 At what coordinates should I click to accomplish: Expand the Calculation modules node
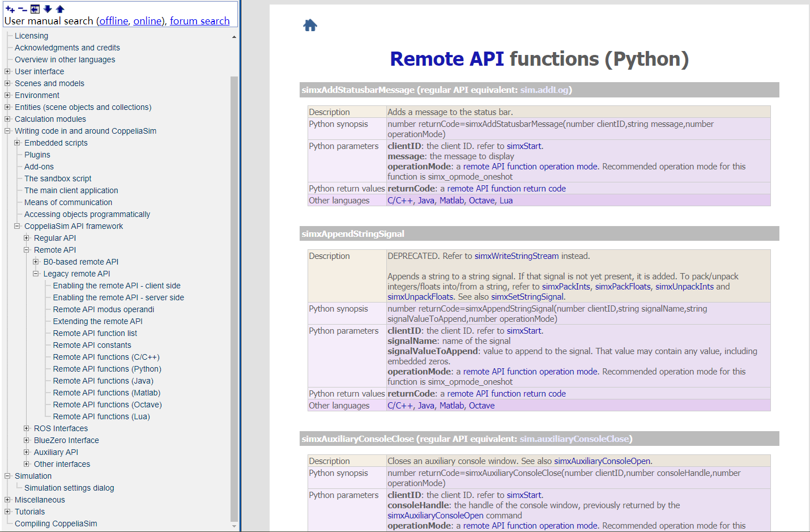pos(7,119)
